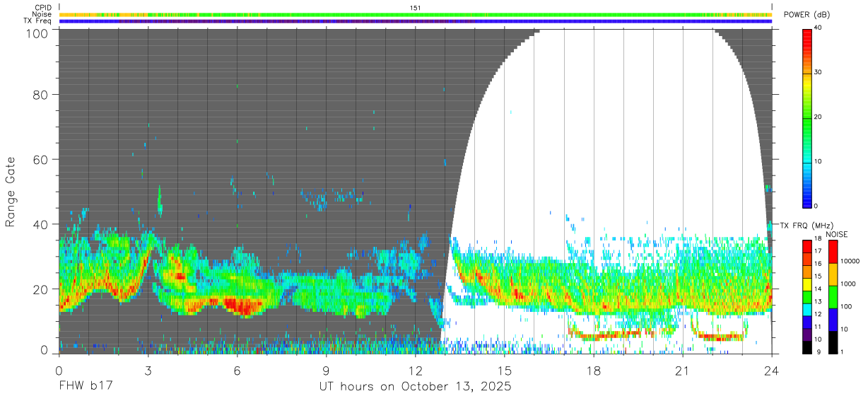Click the x-axis title UT hours on October 13, 2025
The height and width of the screenshot is (401, 868).
[415, 387]
